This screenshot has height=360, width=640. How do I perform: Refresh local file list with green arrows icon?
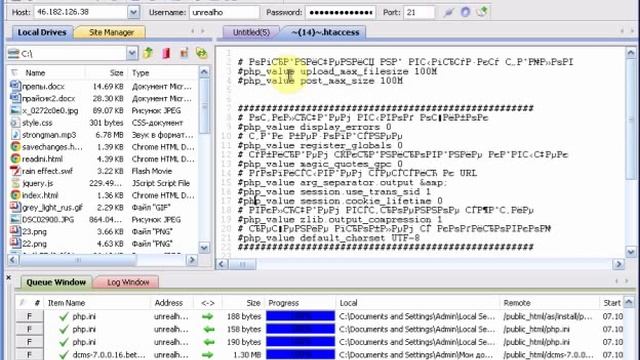coord(202,53)
